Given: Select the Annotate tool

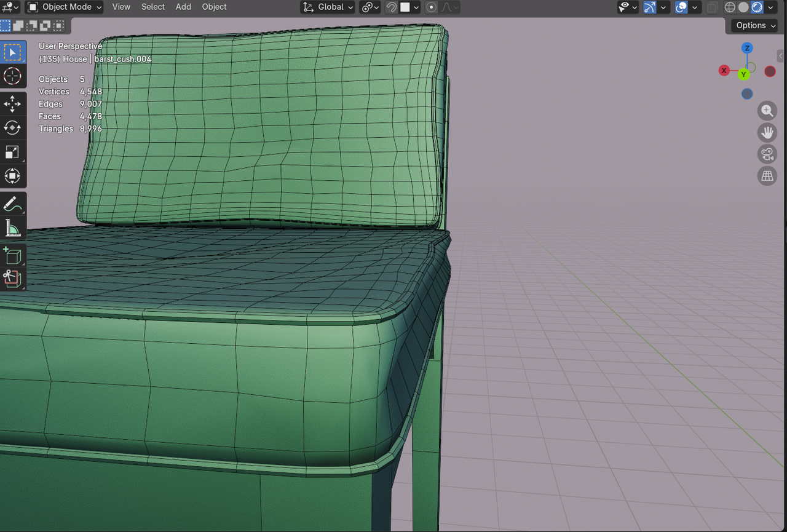Looking at the screenshot, I should 12,204.
